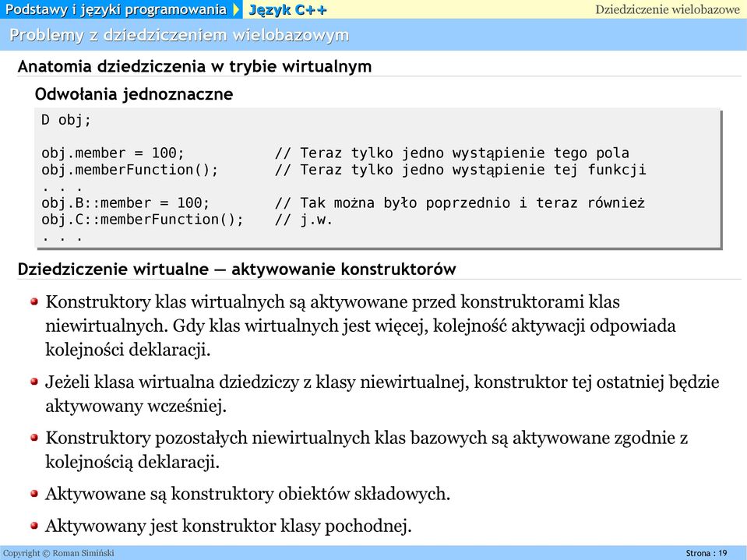
Task: Click red bullet before 'Konstruktory klas wirtualnych'
Action: [x=33, y=301]
